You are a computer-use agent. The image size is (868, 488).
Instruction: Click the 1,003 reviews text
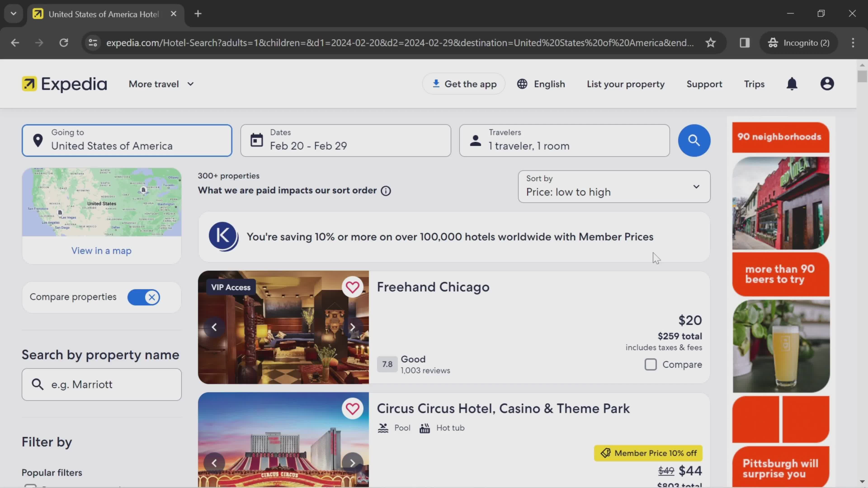click(x=425, y=371)
